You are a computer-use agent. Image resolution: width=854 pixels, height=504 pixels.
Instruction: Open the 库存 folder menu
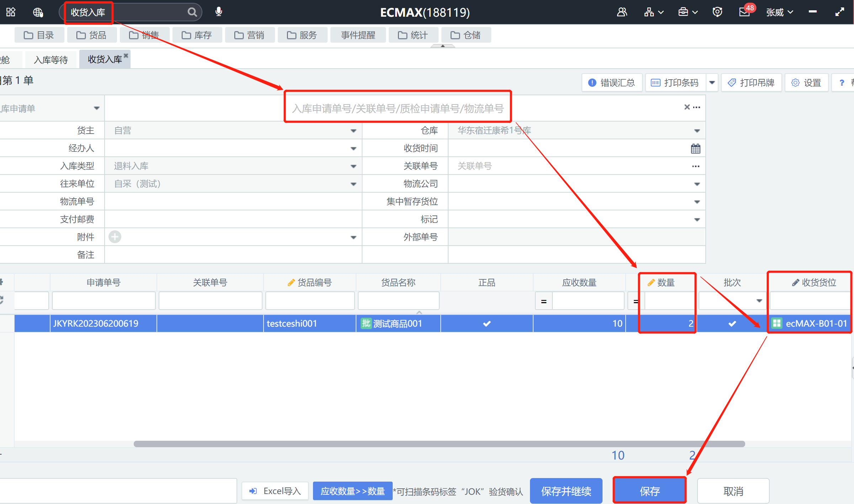[x=197, y=35]
